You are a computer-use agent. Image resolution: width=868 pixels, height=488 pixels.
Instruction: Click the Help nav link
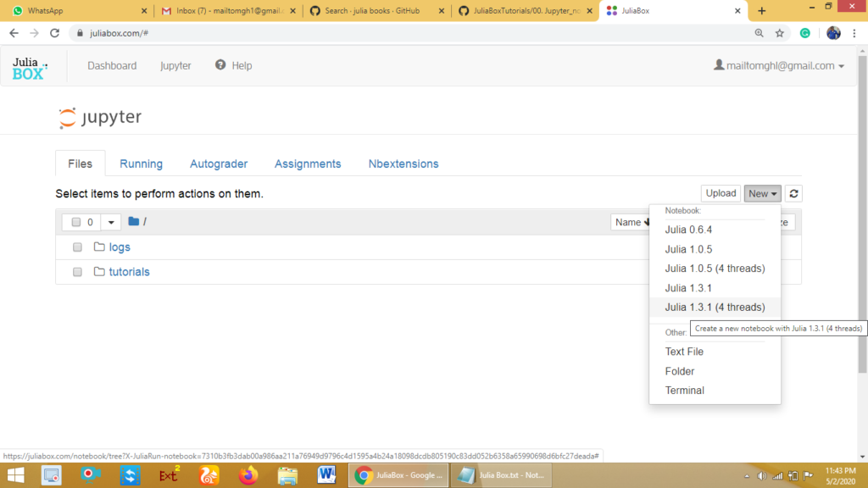(x=242, y=65)
